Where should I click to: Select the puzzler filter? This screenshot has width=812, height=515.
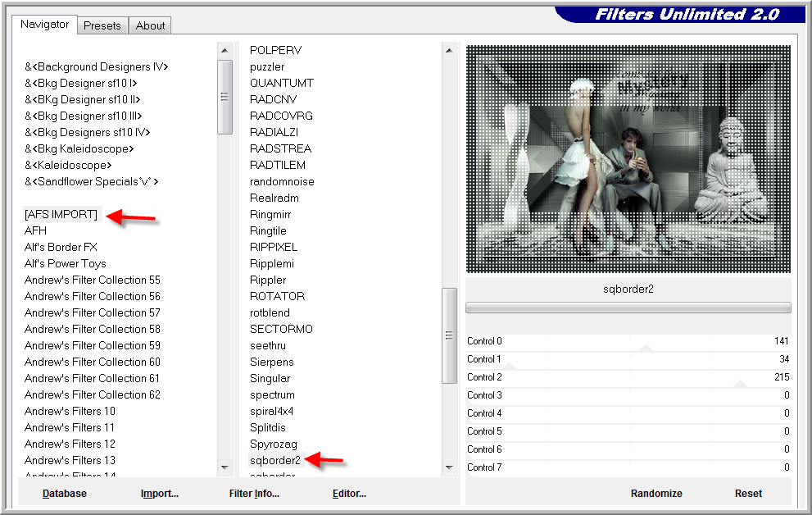point(267,67)
